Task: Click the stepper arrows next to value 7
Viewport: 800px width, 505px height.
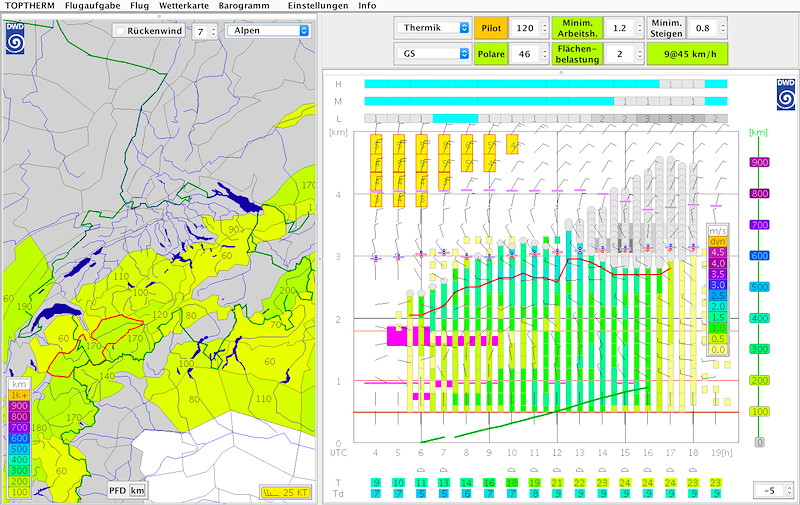Action: pos(213,32)
